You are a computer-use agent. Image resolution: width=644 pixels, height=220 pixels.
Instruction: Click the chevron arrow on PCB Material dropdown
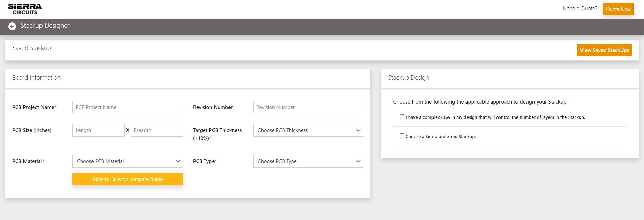[177, 161]
